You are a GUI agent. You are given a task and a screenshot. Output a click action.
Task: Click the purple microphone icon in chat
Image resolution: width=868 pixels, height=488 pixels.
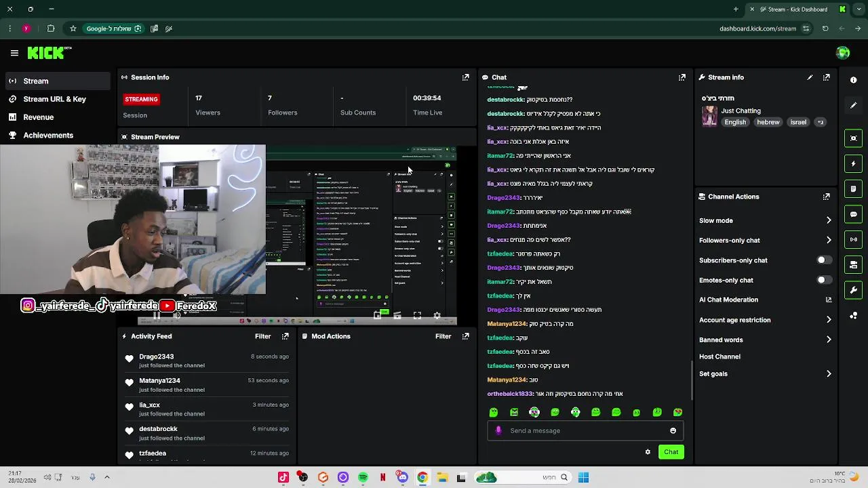point(498,430)
